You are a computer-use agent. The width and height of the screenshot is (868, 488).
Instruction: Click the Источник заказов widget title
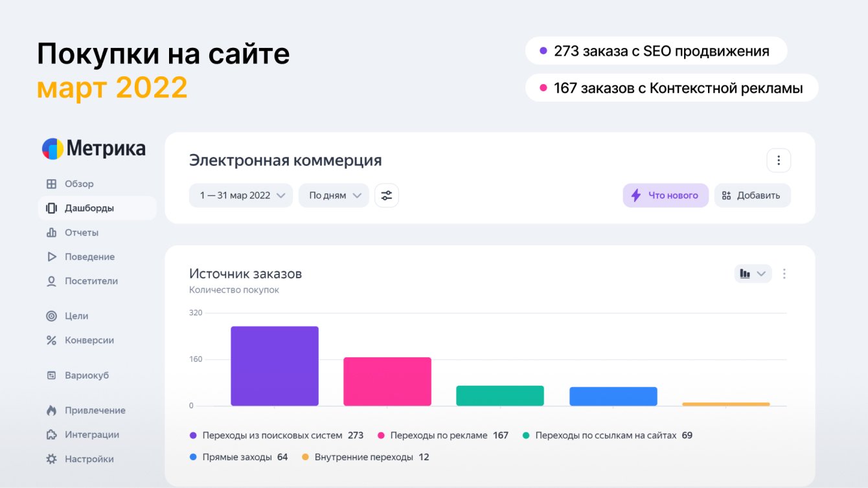click(246, 274)
